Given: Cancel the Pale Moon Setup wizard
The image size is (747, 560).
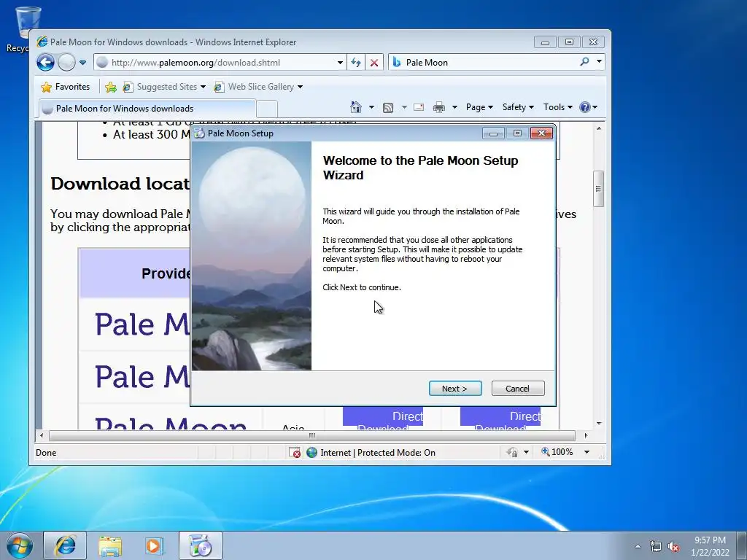Looking at the screenshot, I should click(517, 389).
